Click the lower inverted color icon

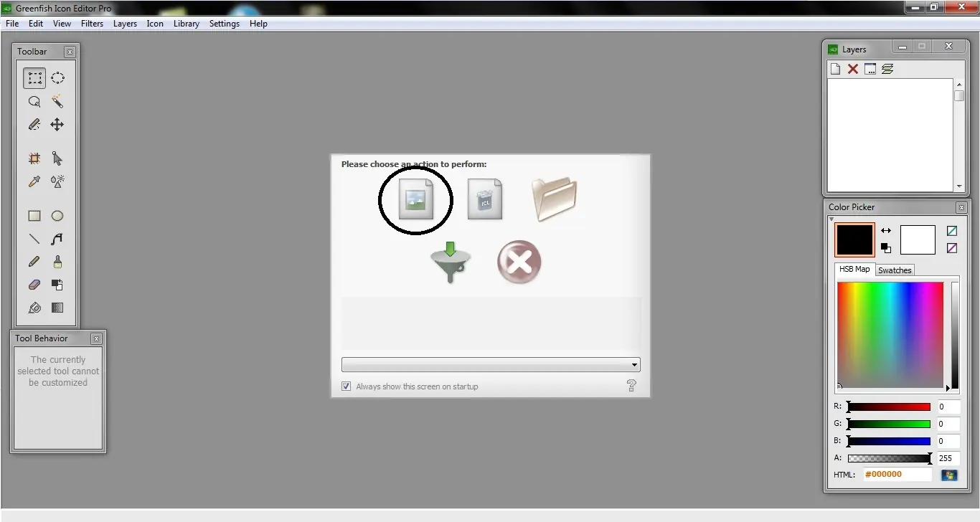click(952, 248)
